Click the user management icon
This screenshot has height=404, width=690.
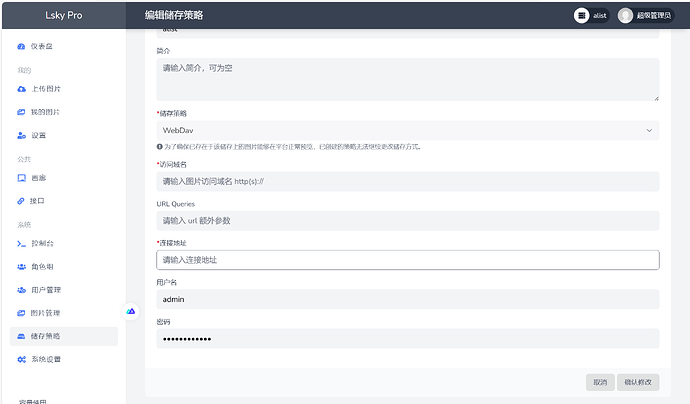(22, 290)
